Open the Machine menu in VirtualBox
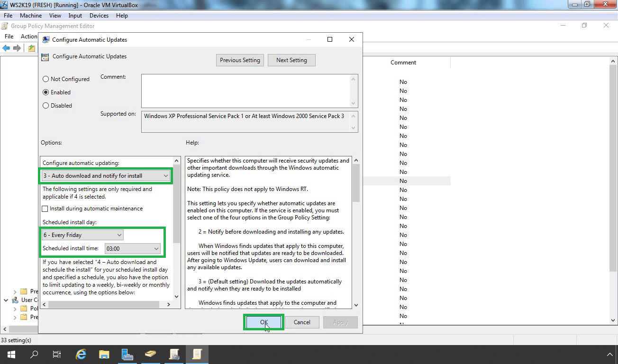 31,16
